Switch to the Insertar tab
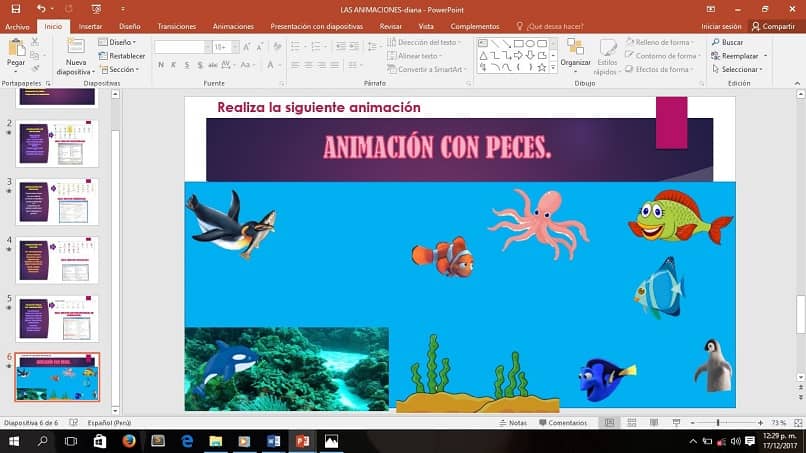The width and height of the screenshot is (806, 453). [x=90, y=26]
